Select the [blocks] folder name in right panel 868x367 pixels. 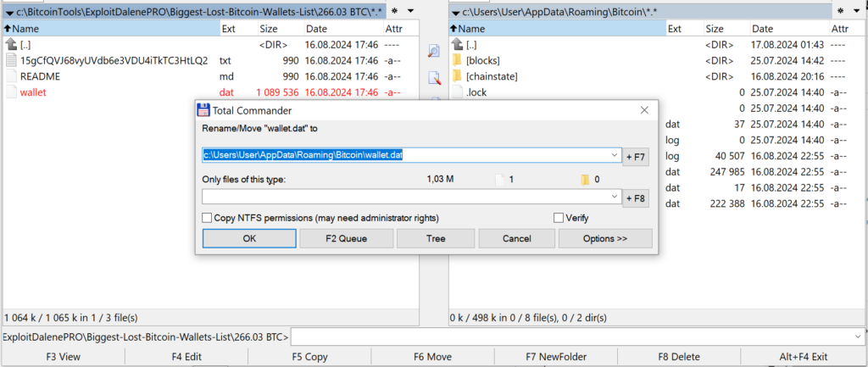[482, 60]
